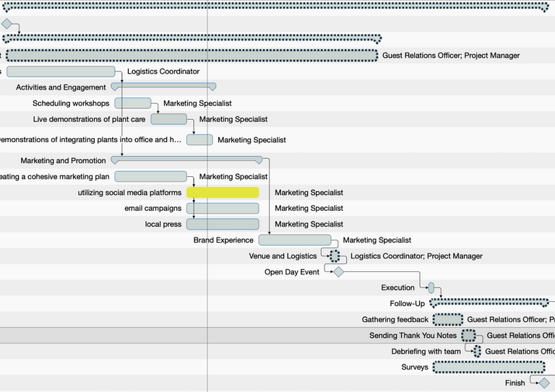555x392 pixels.
Task: Click the Surveys task bar
Action: click(489, 367)
